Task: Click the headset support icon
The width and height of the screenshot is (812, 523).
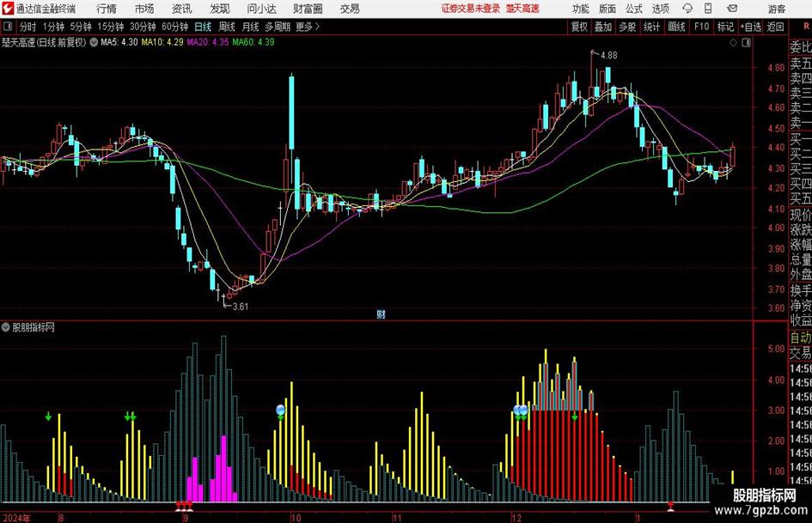Action: (x=687, y=9)
